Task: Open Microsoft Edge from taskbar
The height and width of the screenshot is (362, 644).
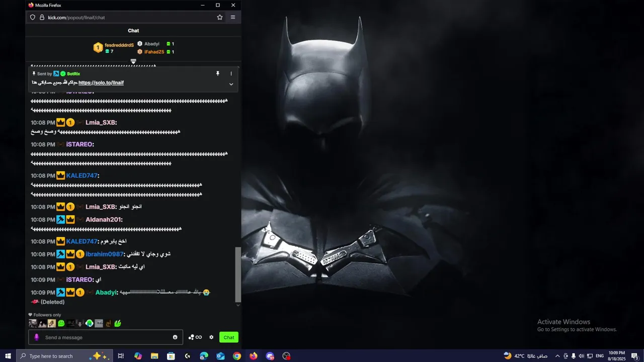Action: (204, 356)
